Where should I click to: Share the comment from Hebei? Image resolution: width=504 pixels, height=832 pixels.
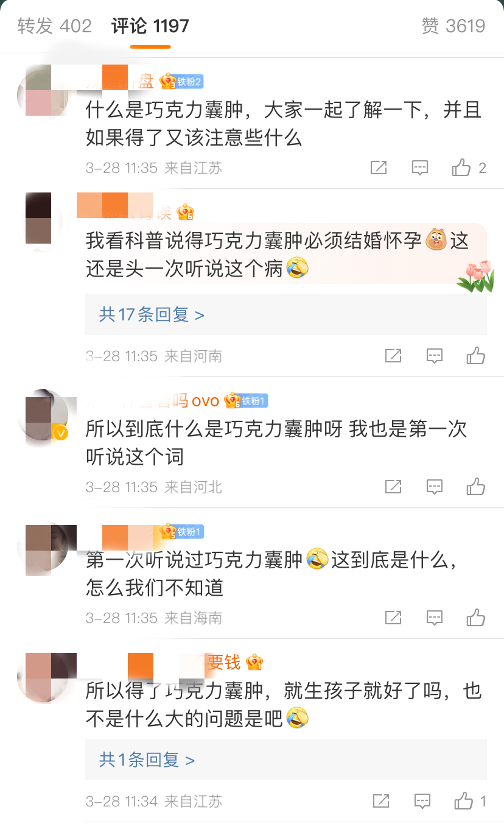[x=393, y=487]
